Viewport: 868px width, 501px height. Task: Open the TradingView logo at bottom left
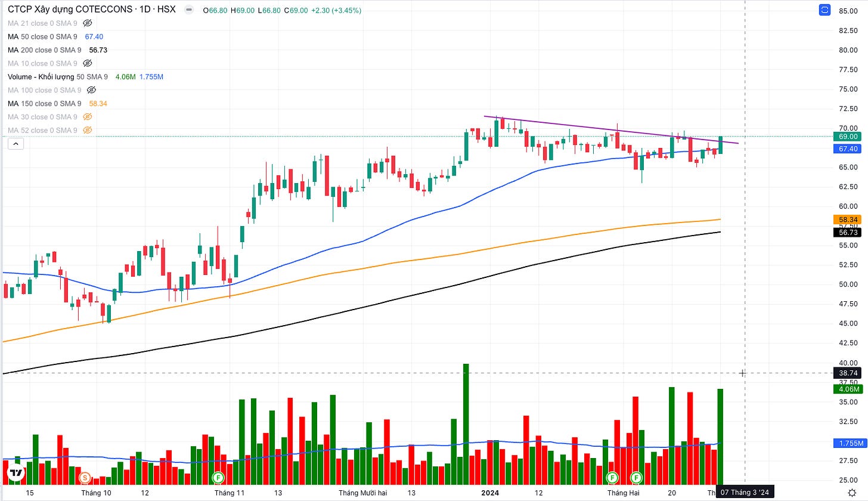point(15,474)
